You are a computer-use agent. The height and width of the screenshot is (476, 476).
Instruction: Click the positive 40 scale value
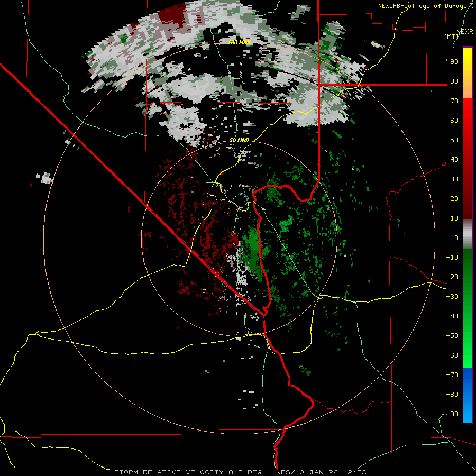click(x=454, y=160)
